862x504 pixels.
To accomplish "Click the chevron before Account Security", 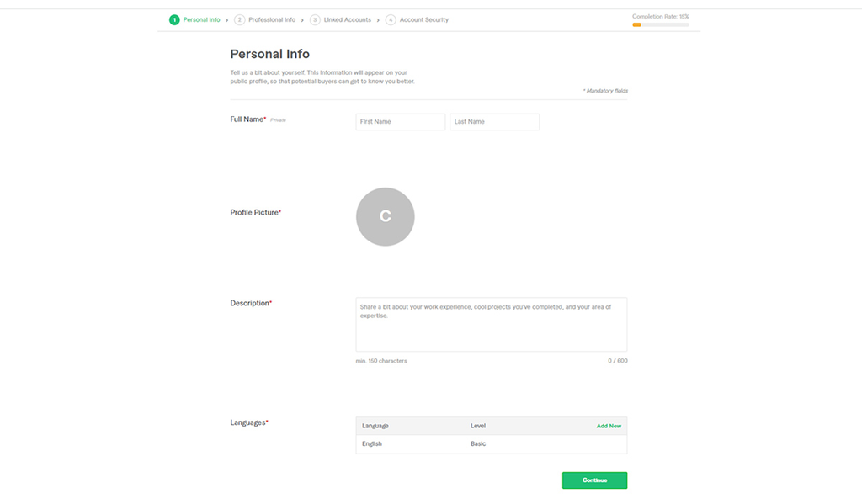I will pyautogui.click(x=377, y=19).
